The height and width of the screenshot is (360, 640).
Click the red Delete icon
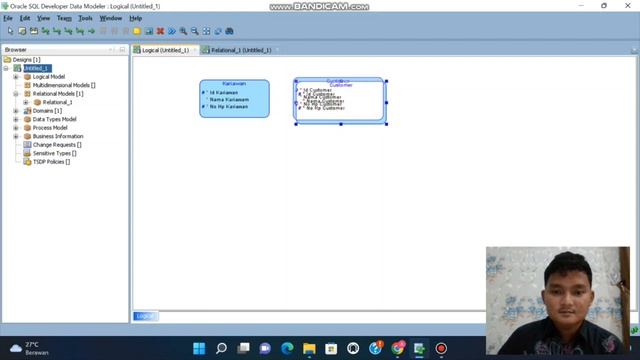click(160, 31)
